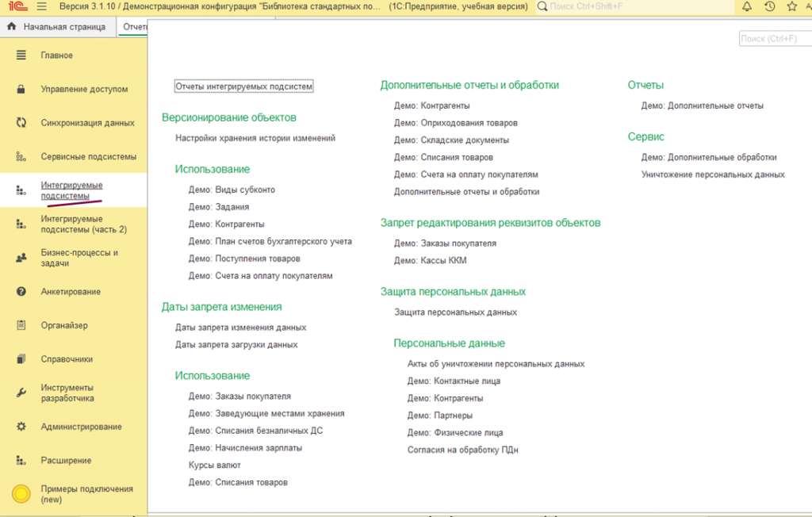Click the function menu search field Поиск (Ctrl+F)
Viewport: 812px width, 517px height.
point(776,38)
